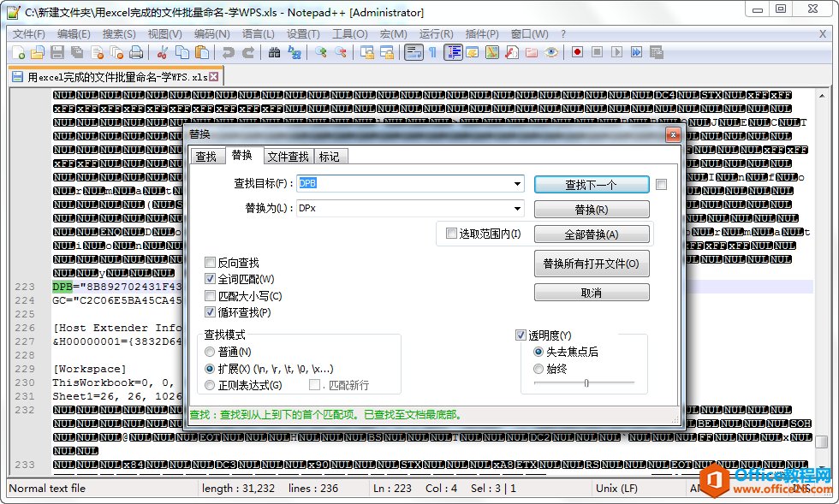Viewport: 839px width, 504px height.
Task: Click the Save All toolbar icon
Action: [x=77, y=52]
